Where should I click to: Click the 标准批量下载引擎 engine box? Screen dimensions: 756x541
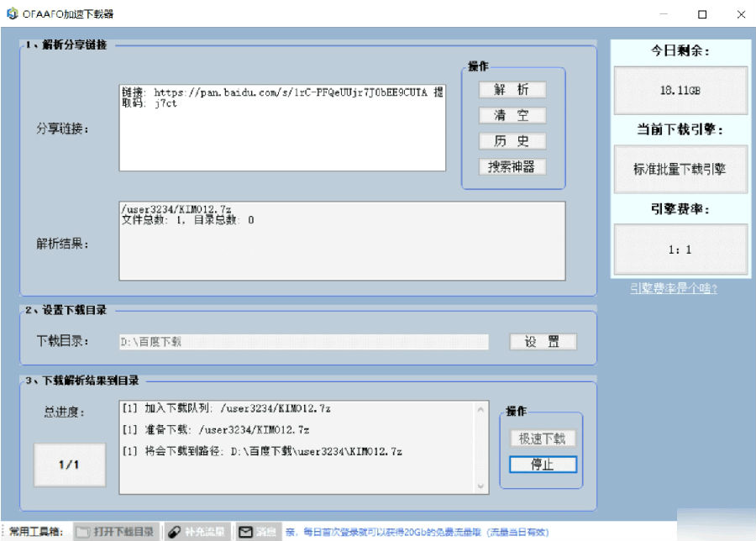point(680,169)
